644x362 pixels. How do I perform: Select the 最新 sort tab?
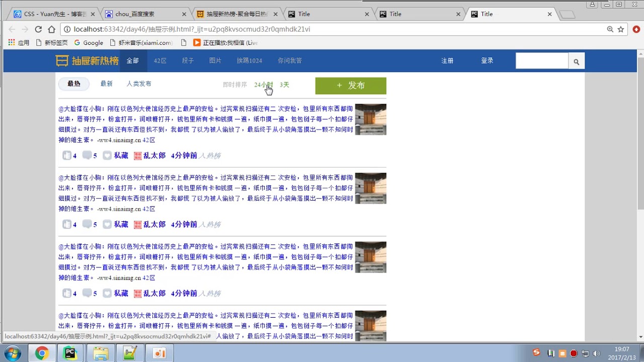[x=106, y=84]
